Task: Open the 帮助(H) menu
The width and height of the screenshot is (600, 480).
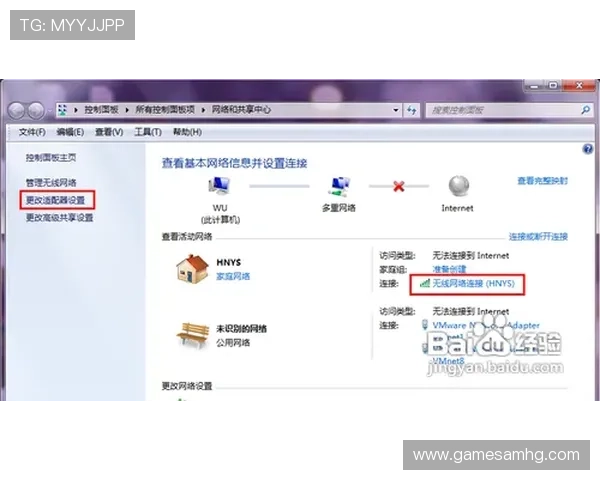Action: point(187,132)
